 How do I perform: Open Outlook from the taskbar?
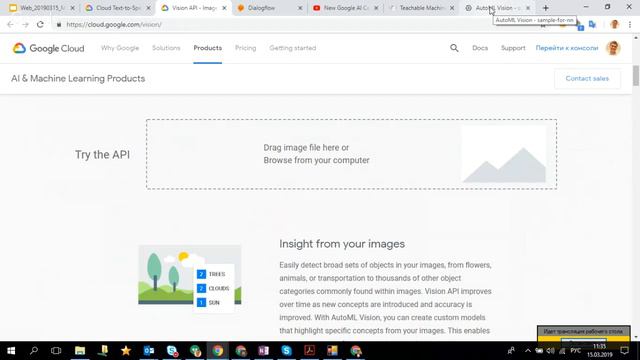click(149, 351)
